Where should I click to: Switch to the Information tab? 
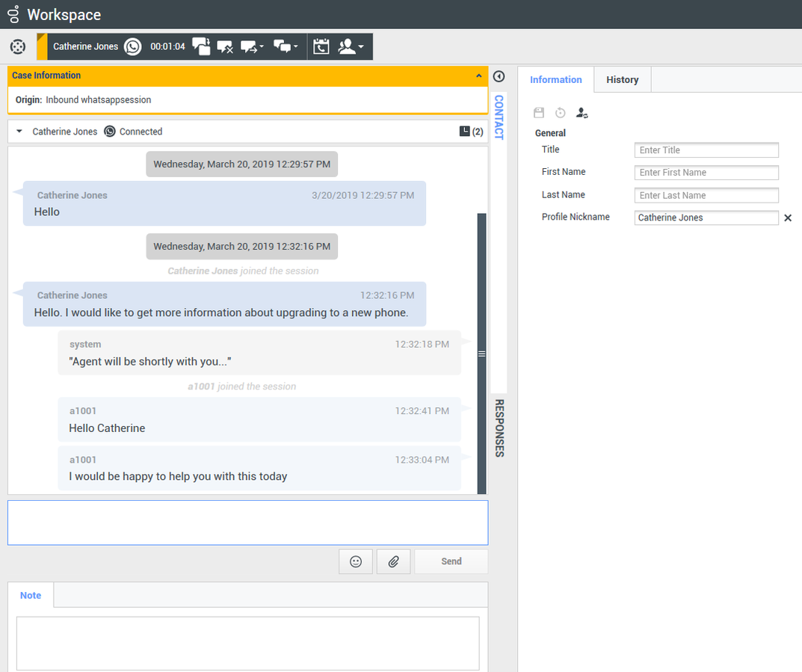555,80
